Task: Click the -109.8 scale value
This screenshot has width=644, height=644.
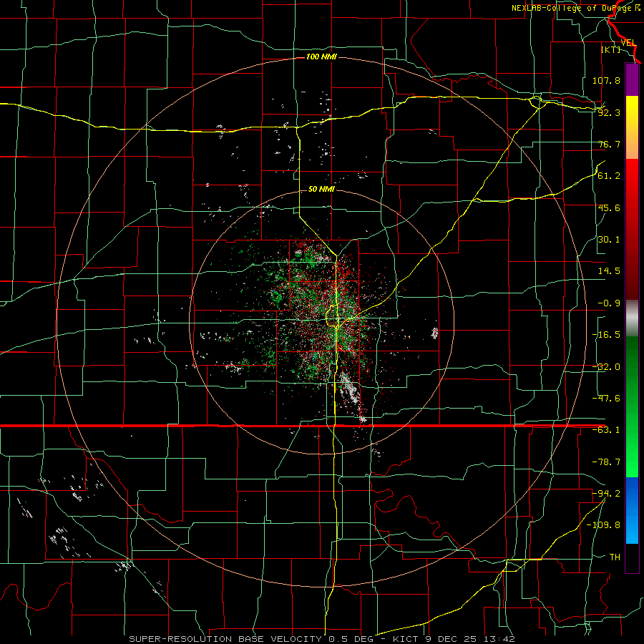Action: click(x=603, y=525)
